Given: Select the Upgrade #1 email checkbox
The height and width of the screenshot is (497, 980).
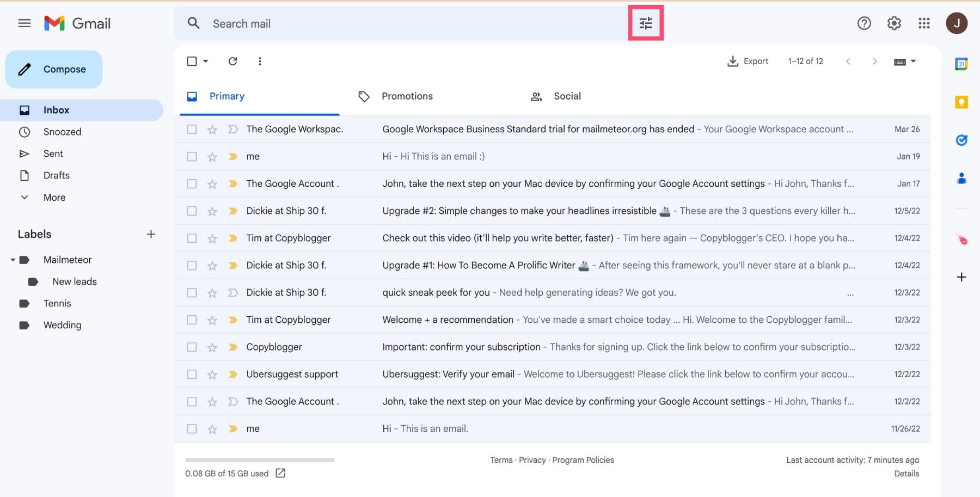Looking at the screenshot, I should tap(192, 265).
